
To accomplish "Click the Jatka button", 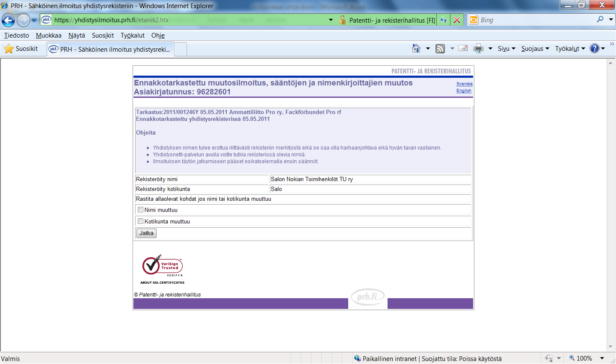I will [146, 233].
